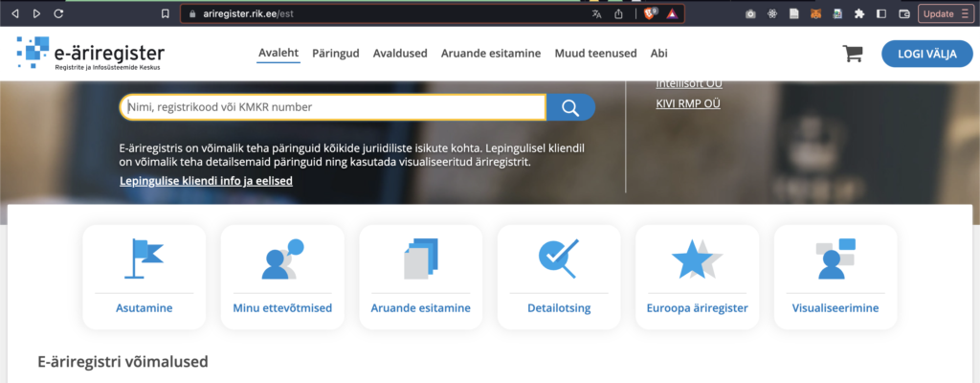Click the Update browser button
This screenshot has height=383, width=980.
point(946,13)
